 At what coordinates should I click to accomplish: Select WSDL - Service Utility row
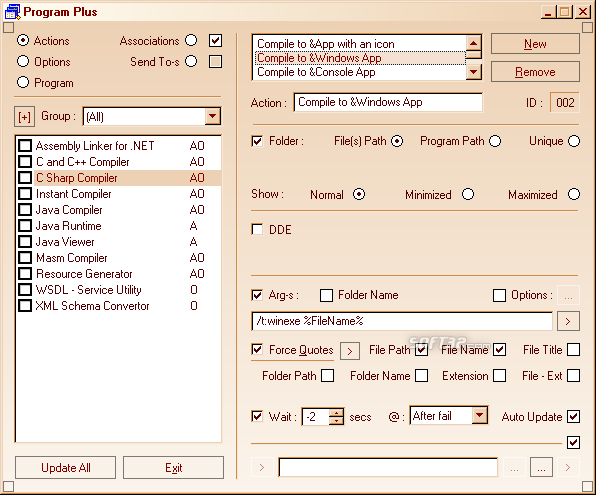click(x=118, y=290)
